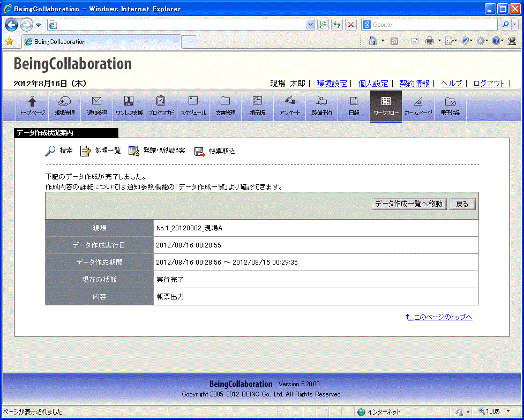Screen dimensions: 524x420
Task: Open ワンレス支援 module
Action: (129, 106)
